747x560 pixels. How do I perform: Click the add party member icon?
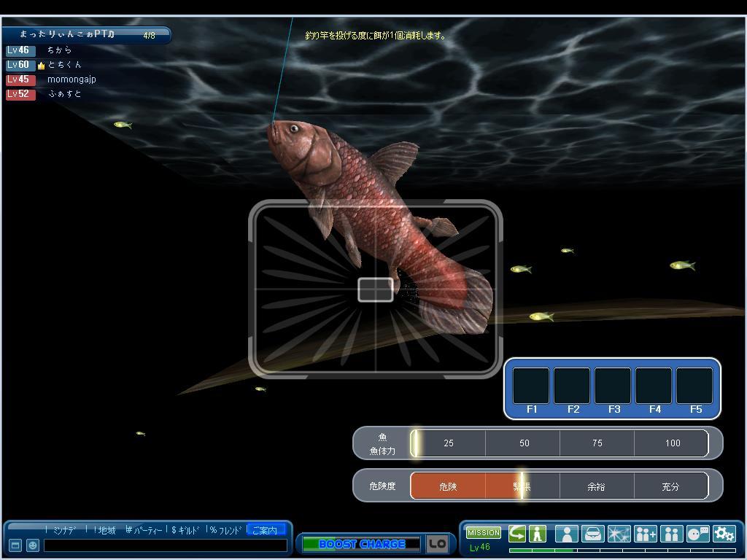click(645, 534)
